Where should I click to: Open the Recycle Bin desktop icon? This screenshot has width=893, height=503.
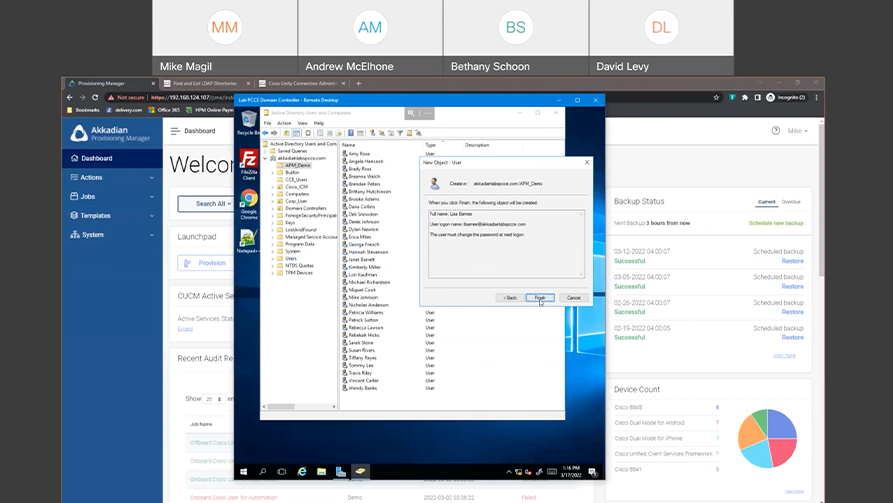[248, 122]
